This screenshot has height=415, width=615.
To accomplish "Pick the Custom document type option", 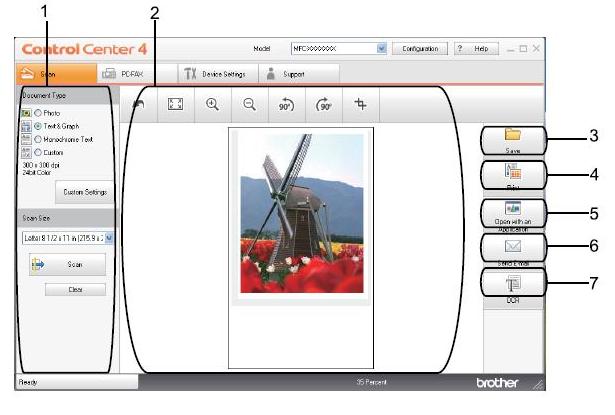I will [39, 153].
